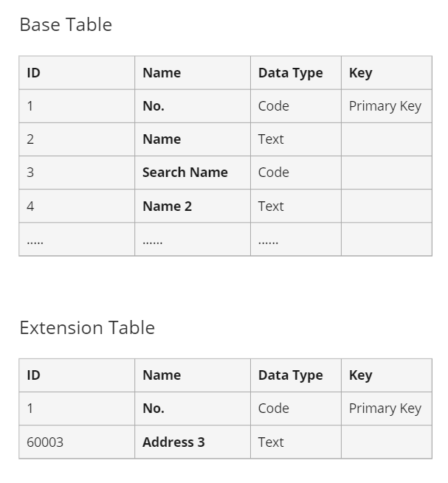The width and height of the screenshot is (448, 483).
Task: Click the "Code" data type beside Search Name
Action: point(273,173)
